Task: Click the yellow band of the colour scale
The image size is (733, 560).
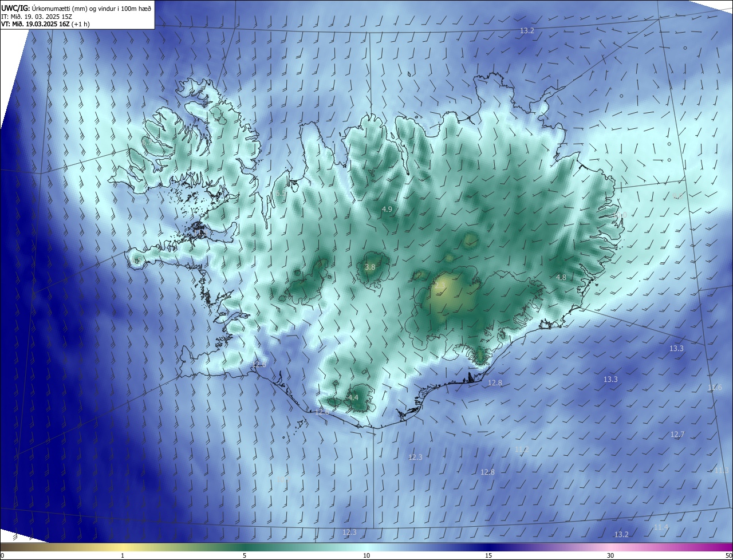Action: [x=123, y=547]
